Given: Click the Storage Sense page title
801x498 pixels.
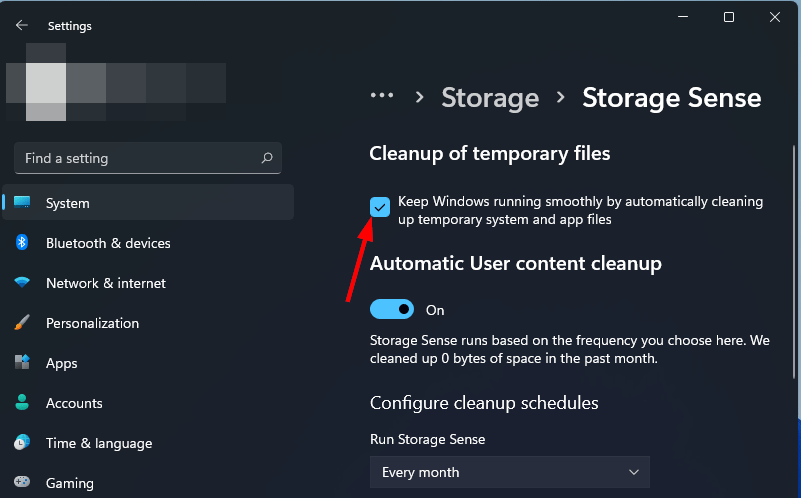Looking at the screenshot, I should tap(672, 97).
